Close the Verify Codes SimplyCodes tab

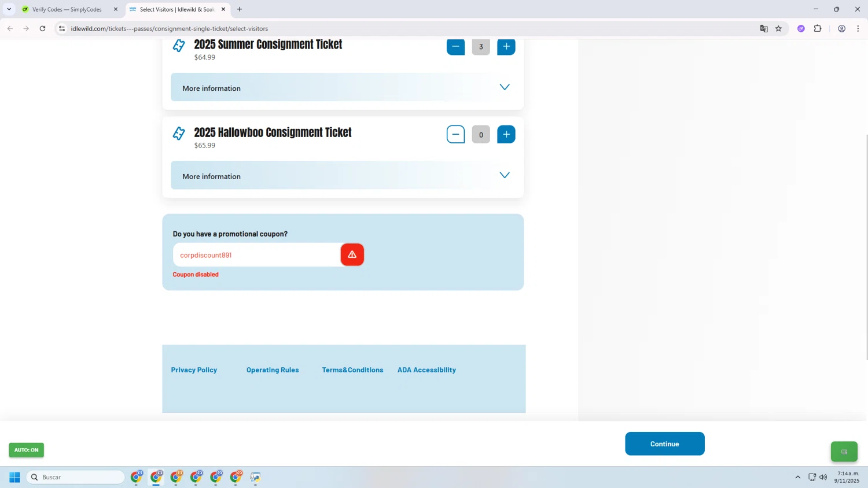115,9
